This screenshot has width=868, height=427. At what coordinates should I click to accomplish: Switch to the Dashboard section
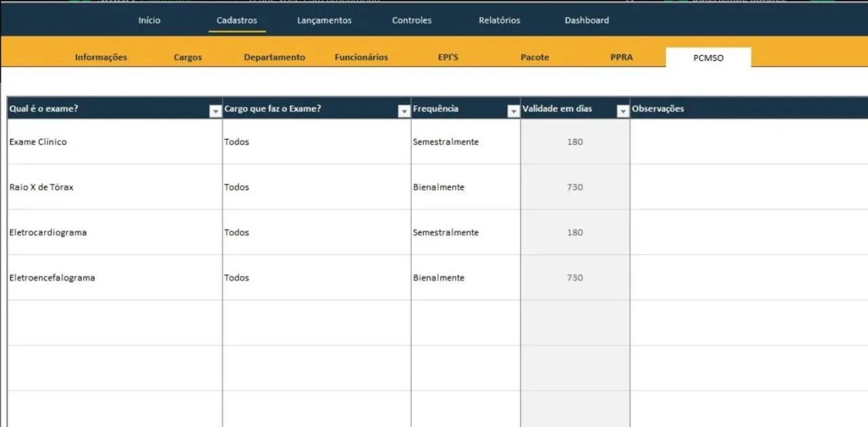[x=587, y=20]
